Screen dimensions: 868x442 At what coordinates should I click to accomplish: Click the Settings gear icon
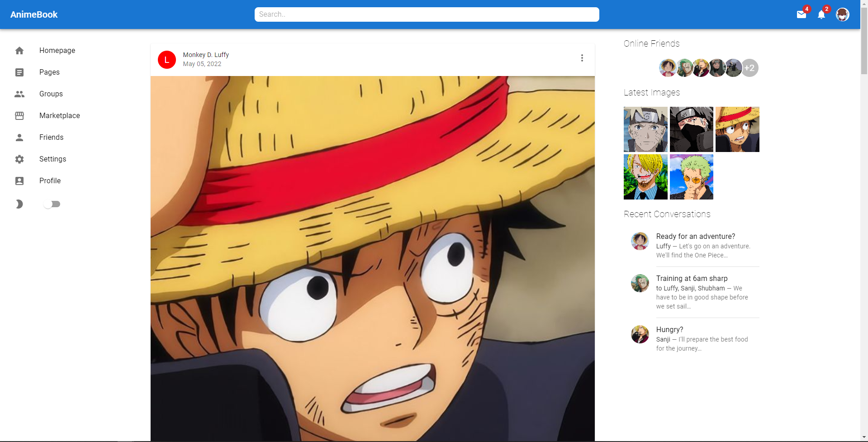coord(19,159)
